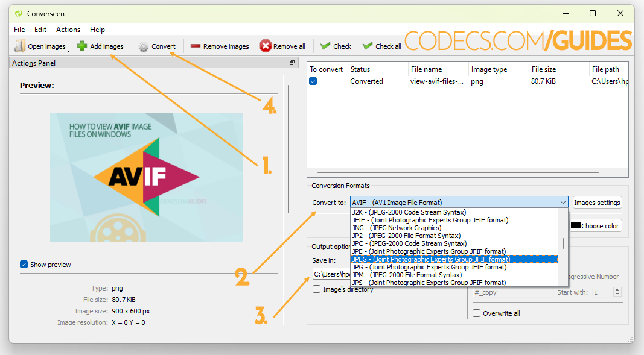Click the Convert gear icon
Screen dimensions: 644x355
tap(143, 47)
